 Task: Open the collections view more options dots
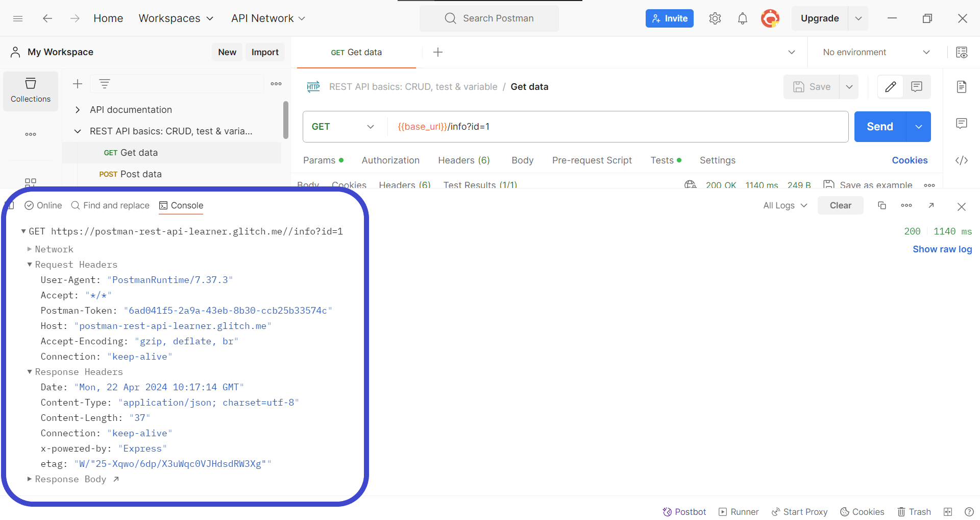tap(276, 84)
